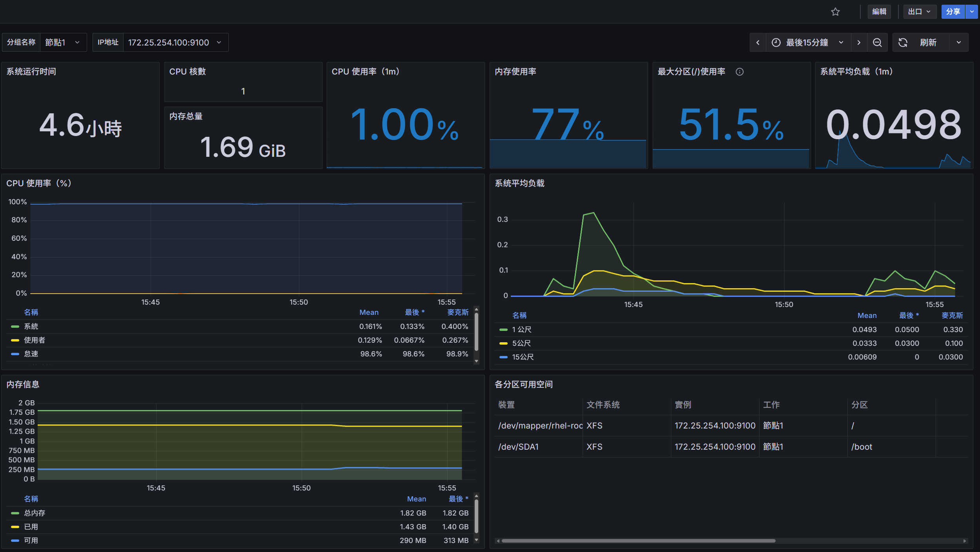Toggle 1 公尺 series in load legend

(522, 329)
